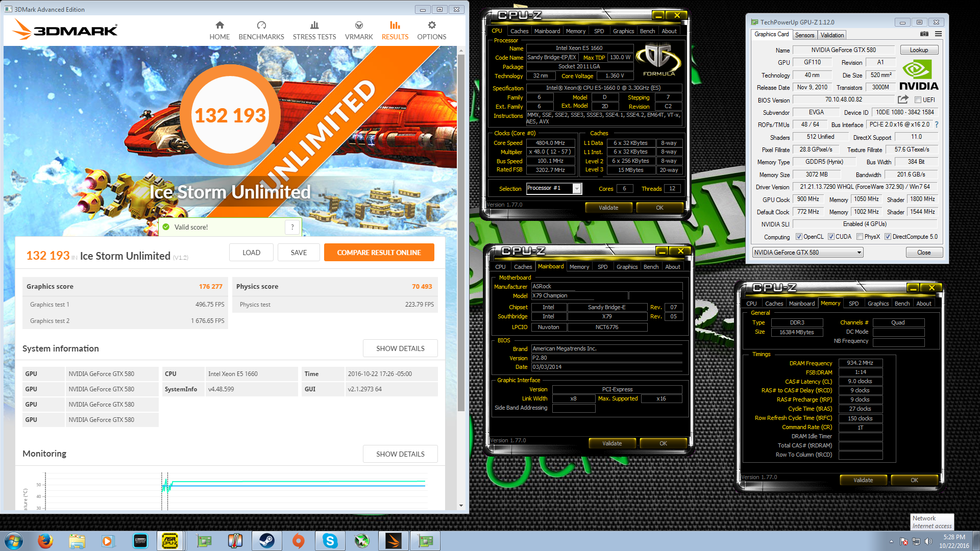
Task: Open the NVIDIA GeForce GTX 580 dropdown
Action: (x=808, y=253)
